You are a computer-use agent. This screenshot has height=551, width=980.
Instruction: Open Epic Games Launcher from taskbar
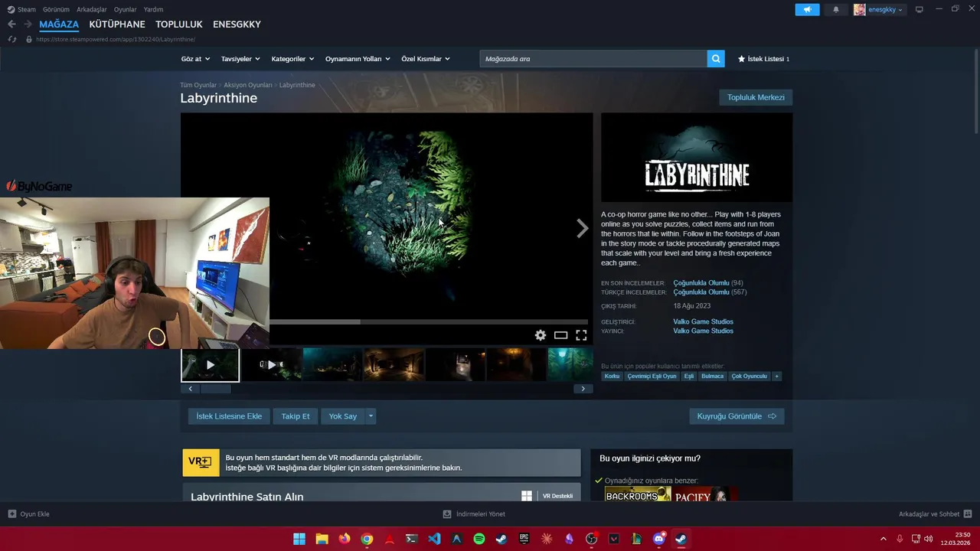[524, 539]
